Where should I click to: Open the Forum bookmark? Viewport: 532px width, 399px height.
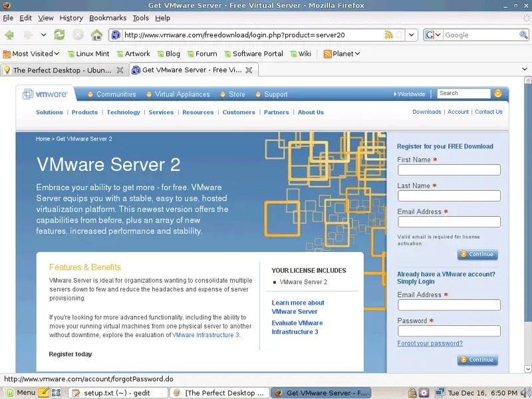(202, 54)
